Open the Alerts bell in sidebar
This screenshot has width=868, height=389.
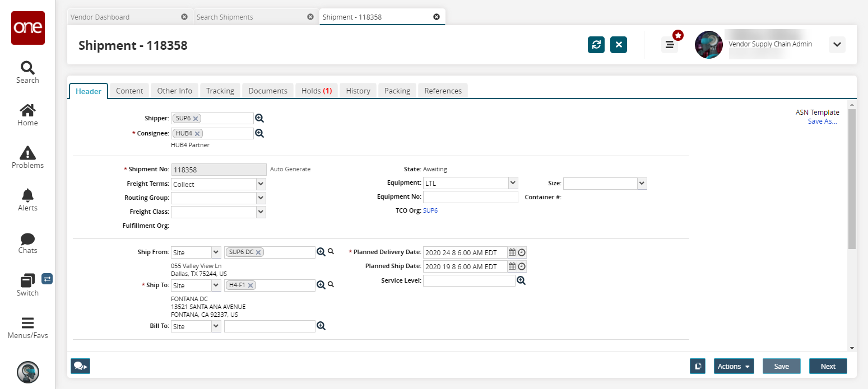pos(27,195)
